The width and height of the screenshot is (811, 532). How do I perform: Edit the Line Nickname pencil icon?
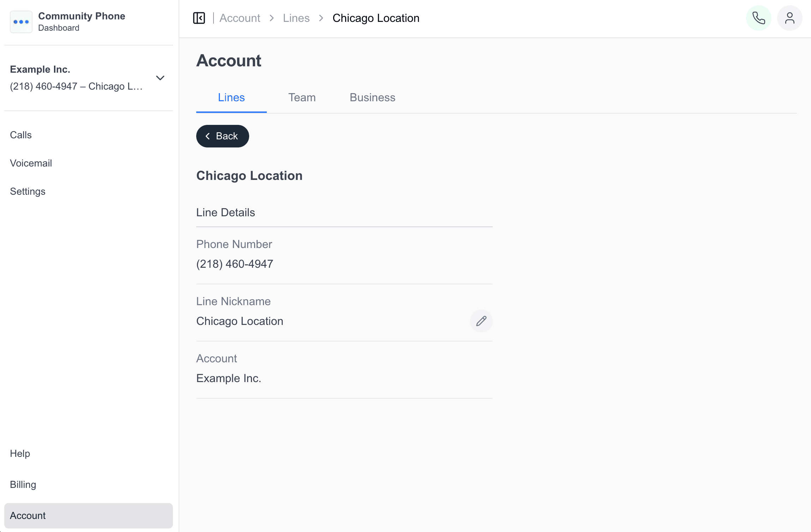481,321
